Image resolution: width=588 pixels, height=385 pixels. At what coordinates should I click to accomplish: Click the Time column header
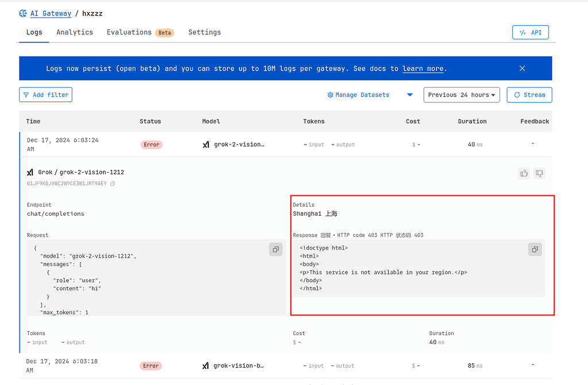[x=33, y=121]
